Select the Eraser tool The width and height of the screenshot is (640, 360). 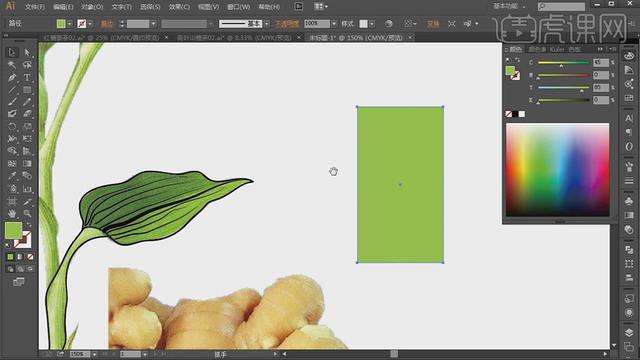tap(27, 114)
